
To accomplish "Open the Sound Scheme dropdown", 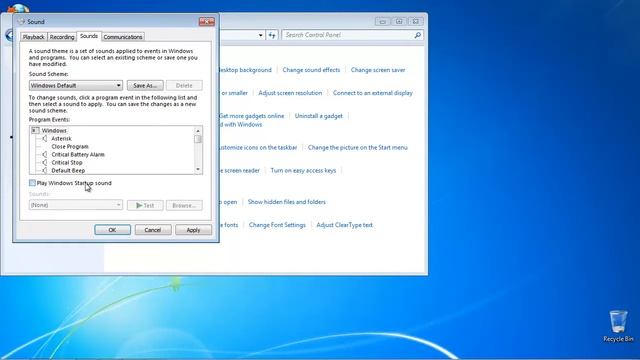I will (76, 85).
